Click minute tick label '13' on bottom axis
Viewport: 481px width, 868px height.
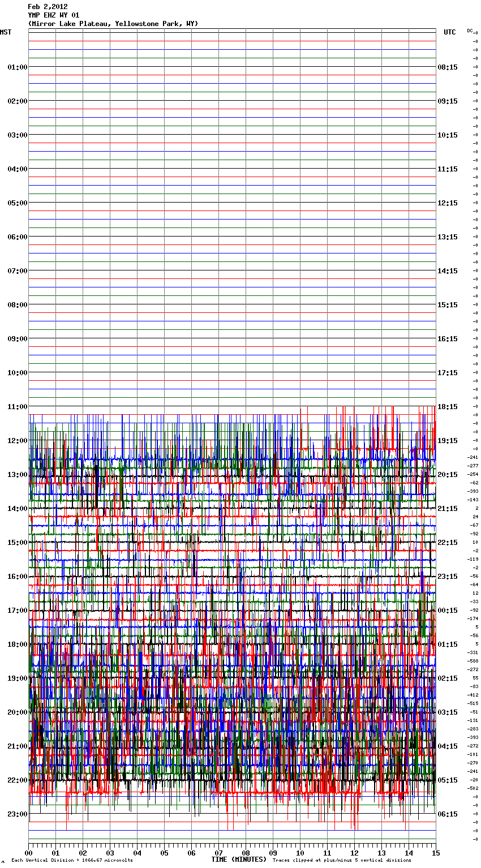pyautogui.click(x=381, y=853)
